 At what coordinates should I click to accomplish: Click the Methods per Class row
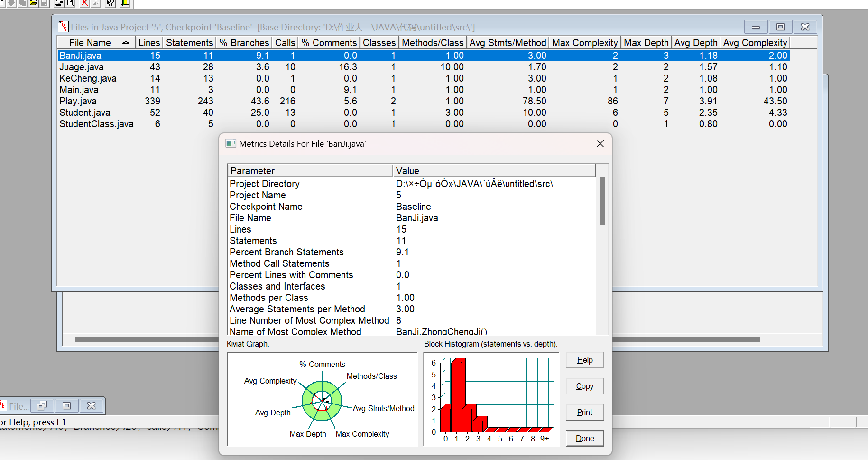[x=412, y=298]
